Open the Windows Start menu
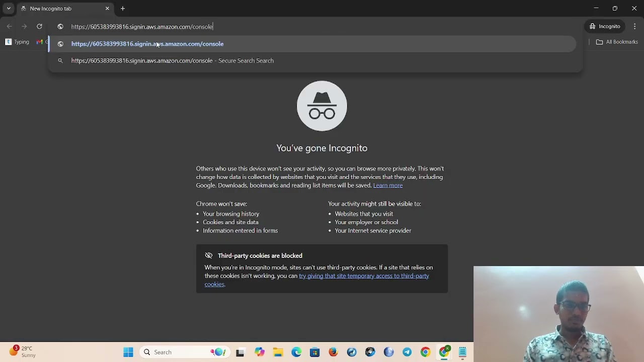644x362 pixels. pyautogui.click(x=128, y=352)
